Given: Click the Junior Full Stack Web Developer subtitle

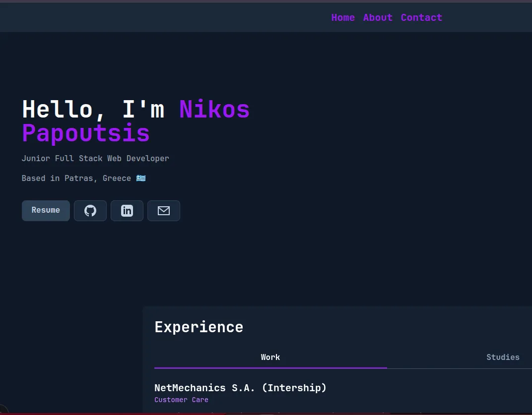Looking at the screenshot, I should coord(95,158).
